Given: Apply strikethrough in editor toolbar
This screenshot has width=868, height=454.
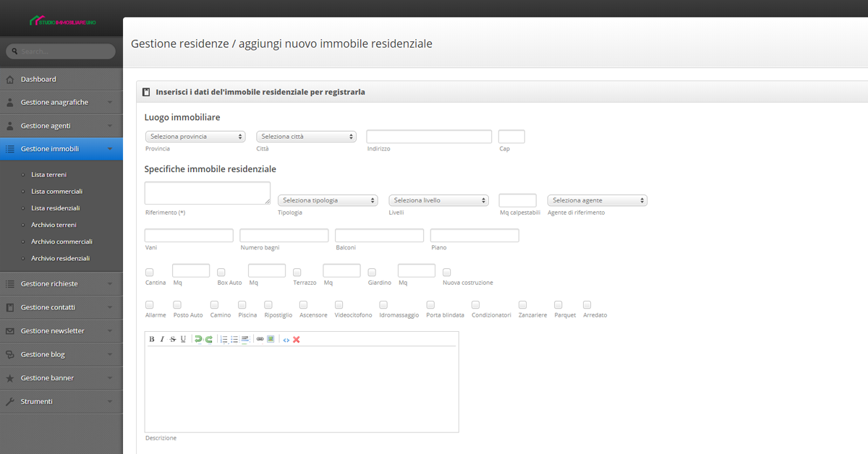Looking at the screenshot, I should tap(173, 339).
